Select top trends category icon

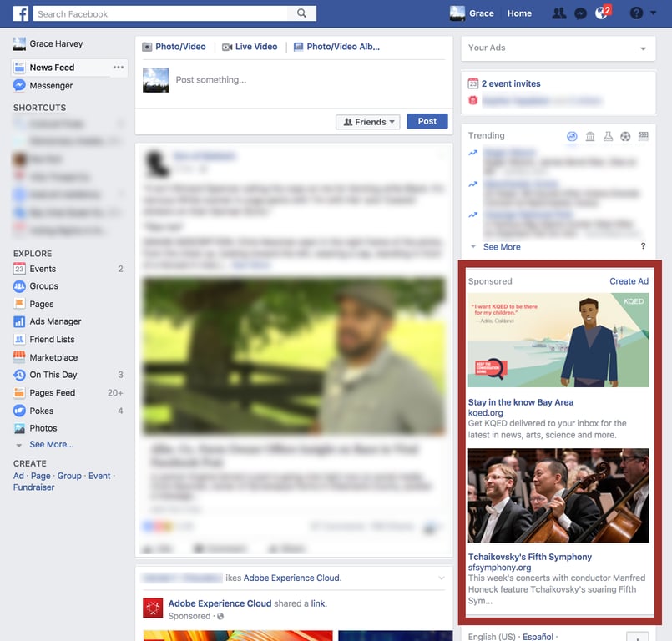[572, 136]
